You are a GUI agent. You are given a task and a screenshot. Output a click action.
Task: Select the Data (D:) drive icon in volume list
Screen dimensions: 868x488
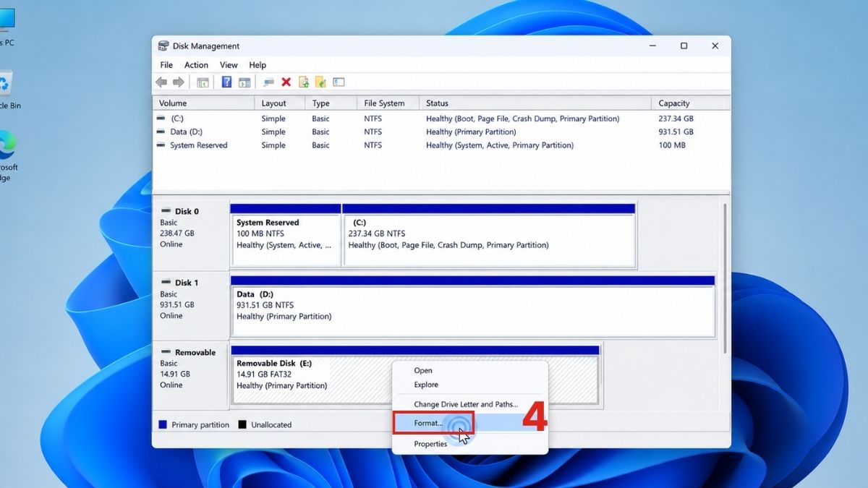(161, 132)
